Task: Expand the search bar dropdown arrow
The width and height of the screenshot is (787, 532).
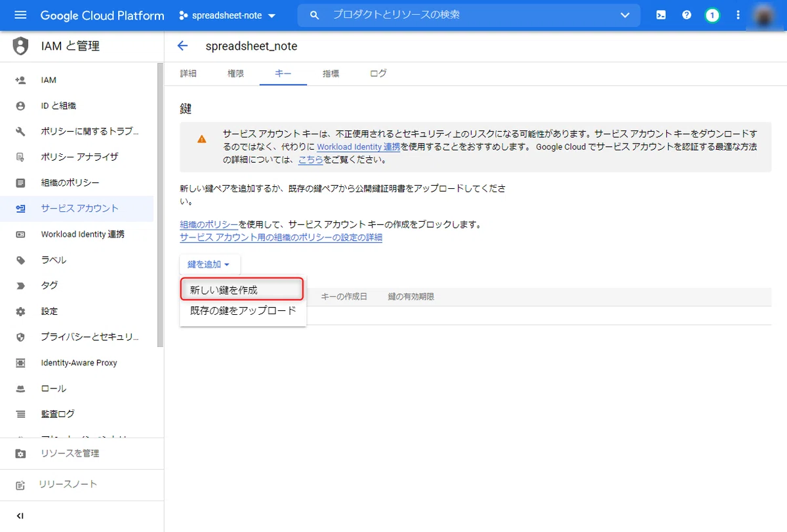Action: click(624, 15)
